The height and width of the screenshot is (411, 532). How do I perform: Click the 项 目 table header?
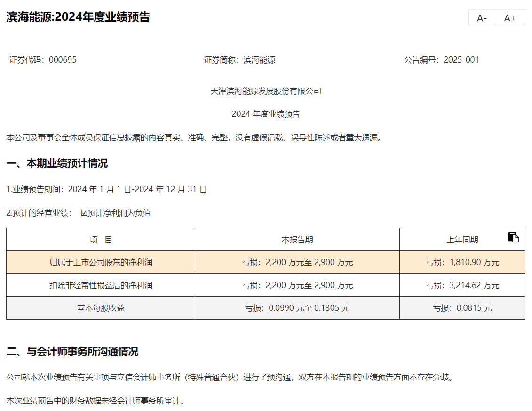(101, 240)
